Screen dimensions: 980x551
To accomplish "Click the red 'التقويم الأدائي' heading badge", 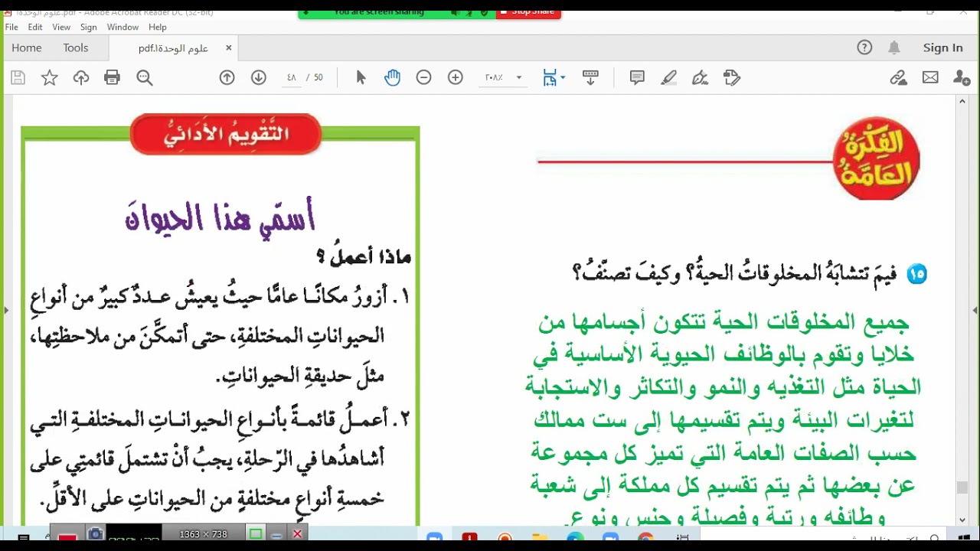I will click(x=226, y=135).
